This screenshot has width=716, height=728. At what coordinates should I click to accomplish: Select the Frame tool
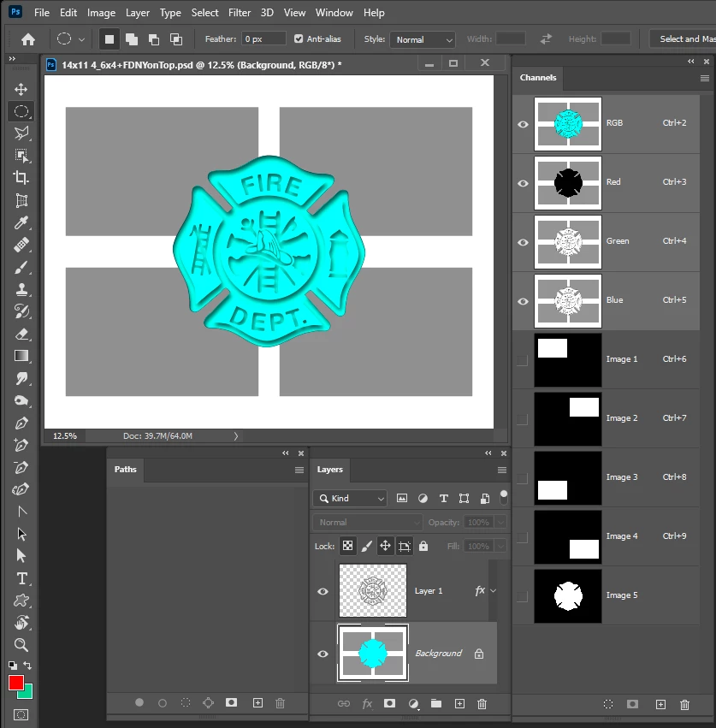(21, 200)
